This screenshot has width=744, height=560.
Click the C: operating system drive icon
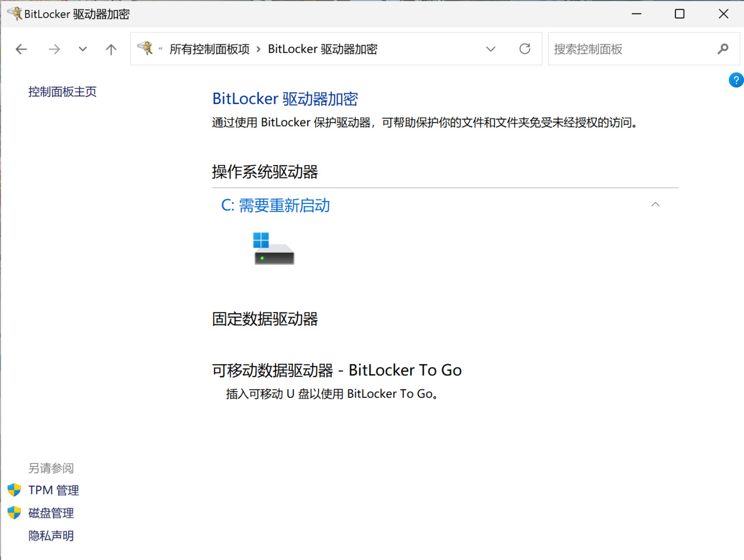click(274, 249)
